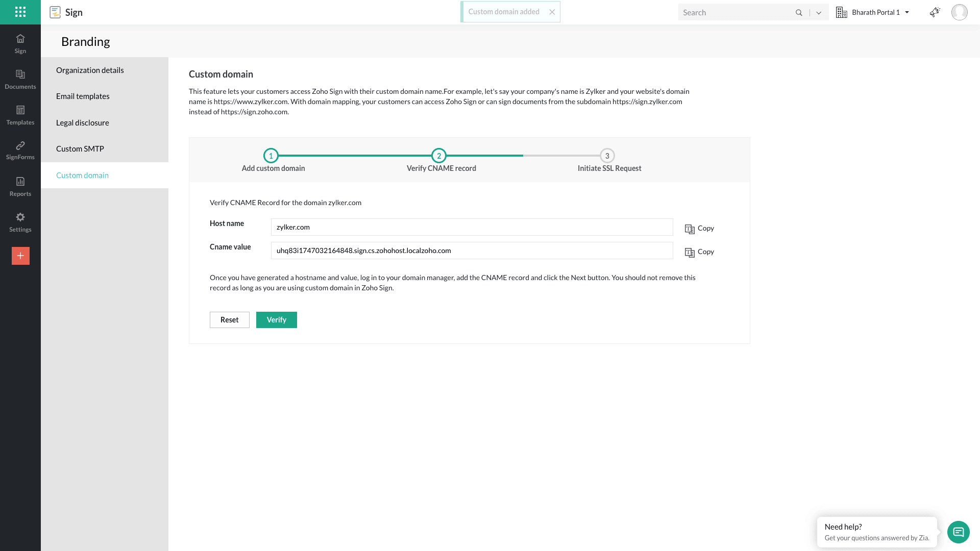Open Settings gear in sidebar

click(x=20, y=222)
